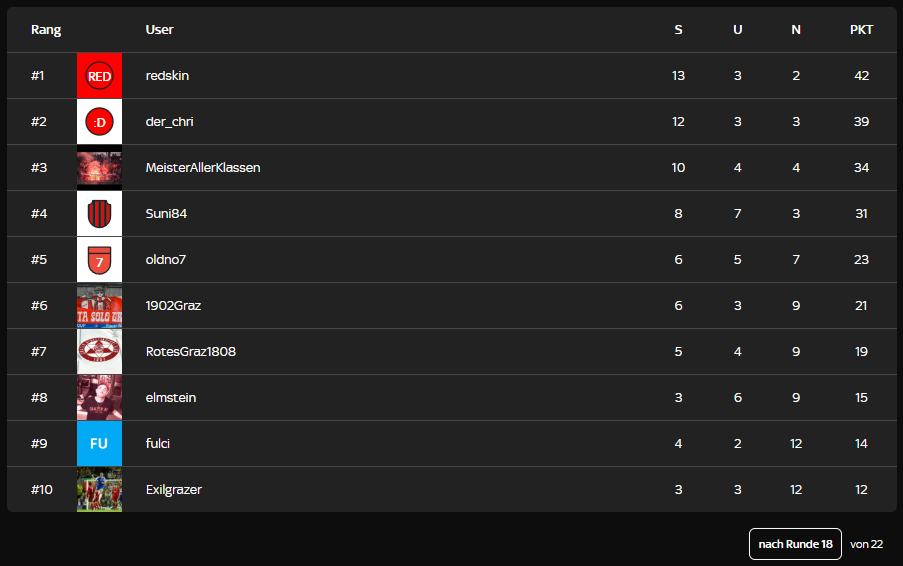The image size is (903, 566).
Task: Click der_chri's :D avatar icon
Action: (x=99, y=122)
